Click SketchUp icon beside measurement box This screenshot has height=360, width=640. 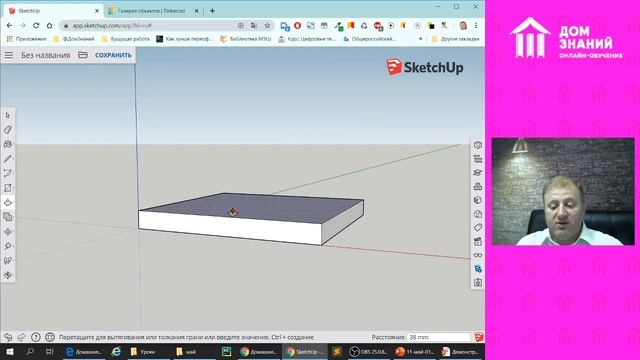(x=478, y=337)
